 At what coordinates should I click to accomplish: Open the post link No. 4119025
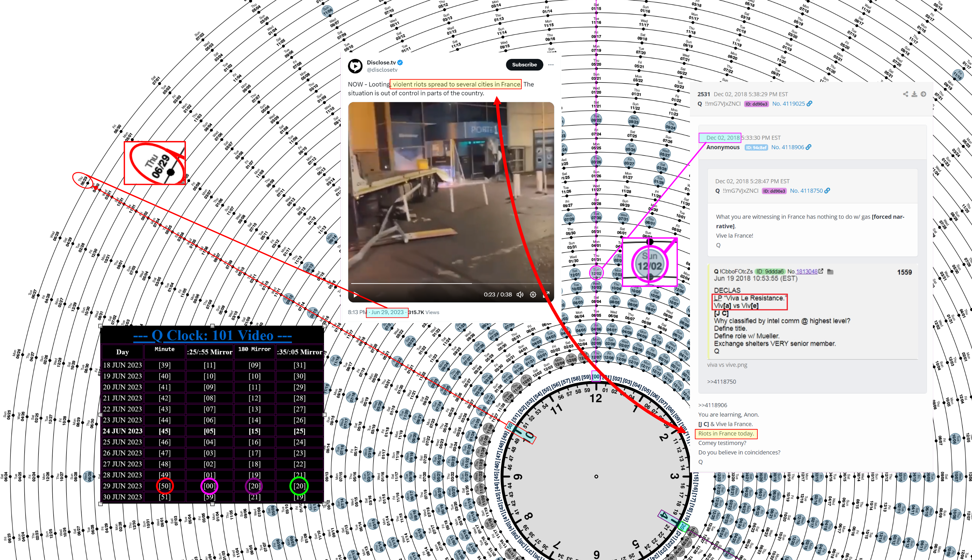[789, 103]
